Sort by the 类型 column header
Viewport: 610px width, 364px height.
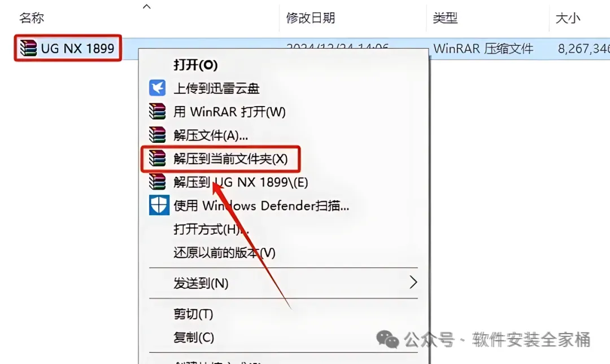[445, 18]
